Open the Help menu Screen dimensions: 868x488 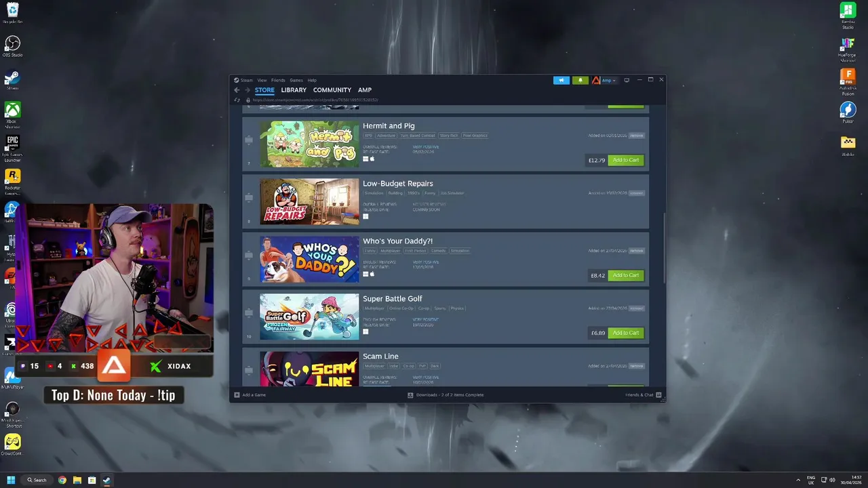pos(312,80)
